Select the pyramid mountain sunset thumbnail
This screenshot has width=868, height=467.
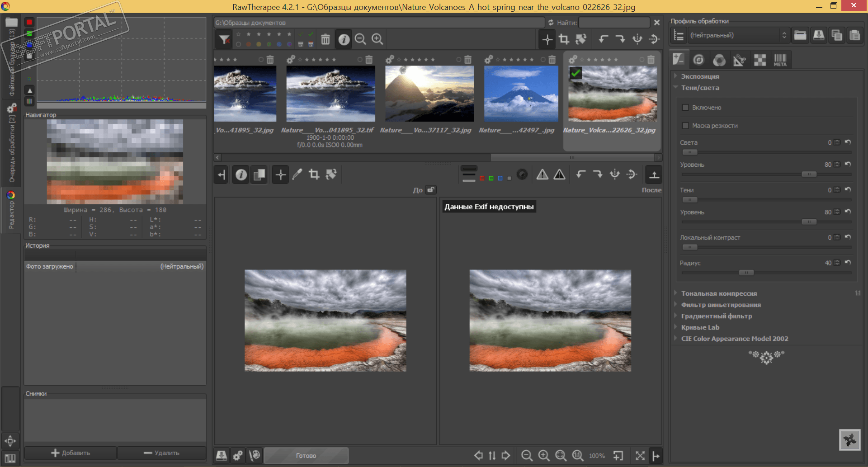click(x=429, y=94)
